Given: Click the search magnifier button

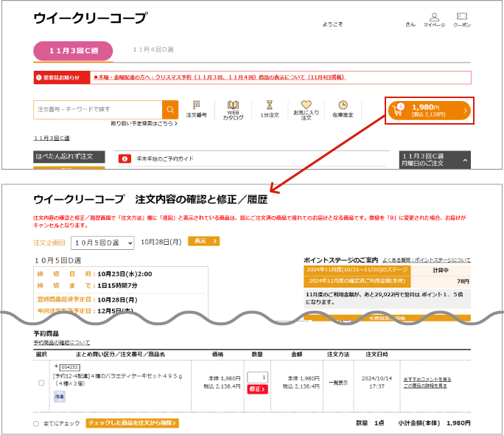Looking at the screenshot, I should [x=170, y=110].
